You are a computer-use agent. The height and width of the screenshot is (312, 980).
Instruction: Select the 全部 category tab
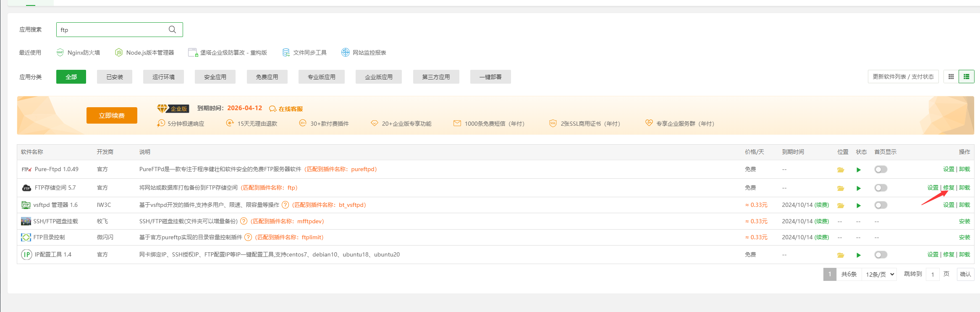click(x=71, y=77)
